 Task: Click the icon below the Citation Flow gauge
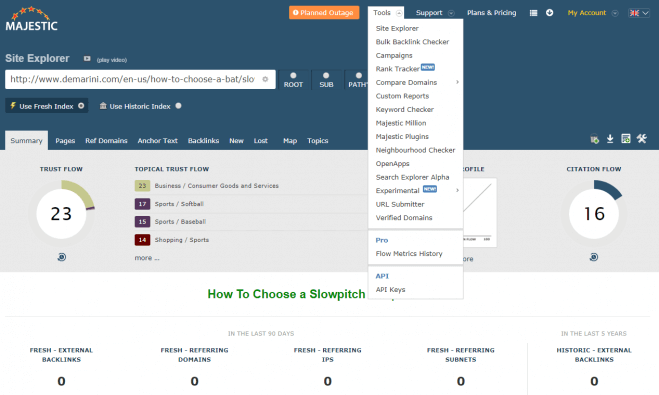(x=594, y=257)
